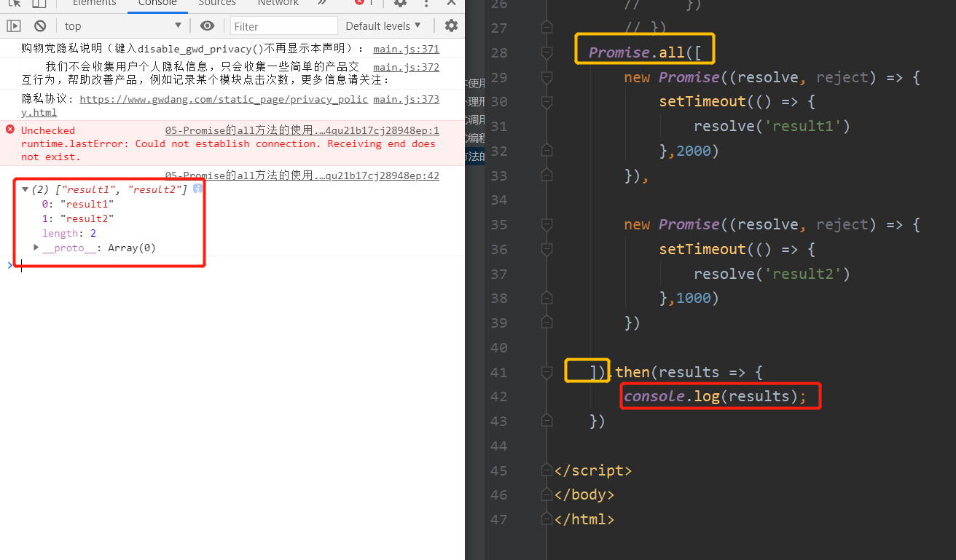Switch to the Elements tab
Screen dimensions: 956x560
pos(94,3)
